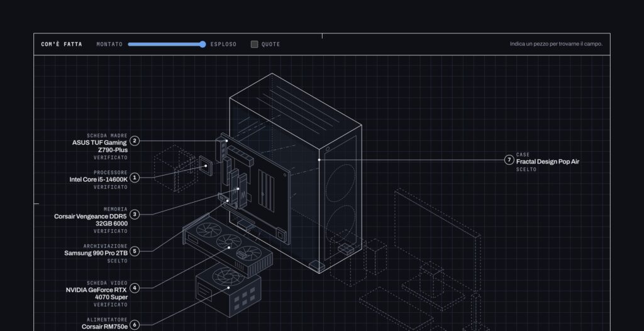Click the dashed CPU cooler box drawing
644x331 pixels.
pyautogui.click(x=175, y=169)
